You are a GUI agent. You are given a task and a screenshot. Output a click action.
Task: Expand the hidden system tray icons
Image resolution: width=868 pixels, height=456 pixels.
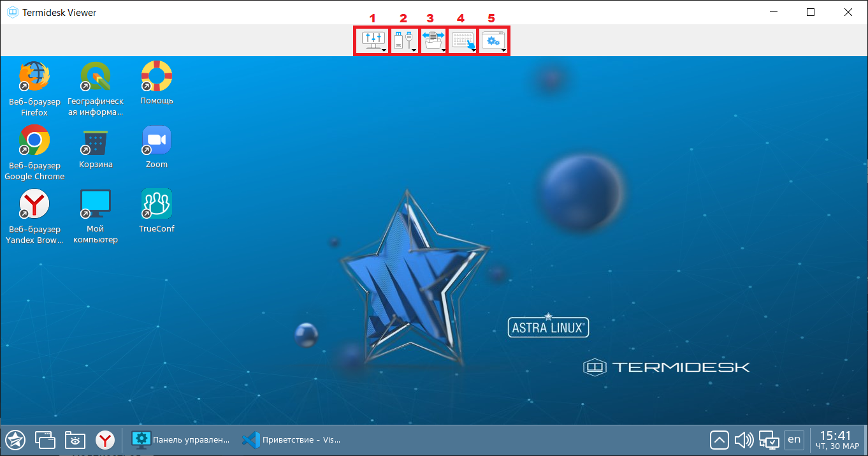[x=719, y=439]
